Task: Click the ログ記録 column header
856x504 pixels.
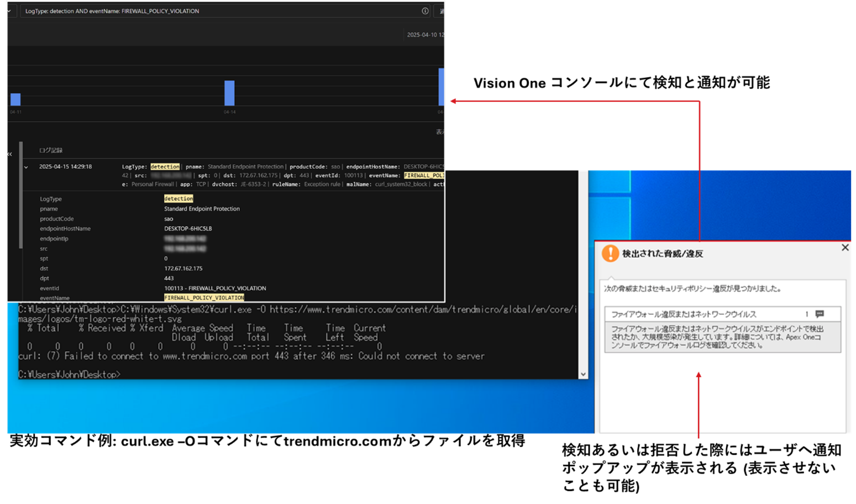Action: [x=51, y=150]
